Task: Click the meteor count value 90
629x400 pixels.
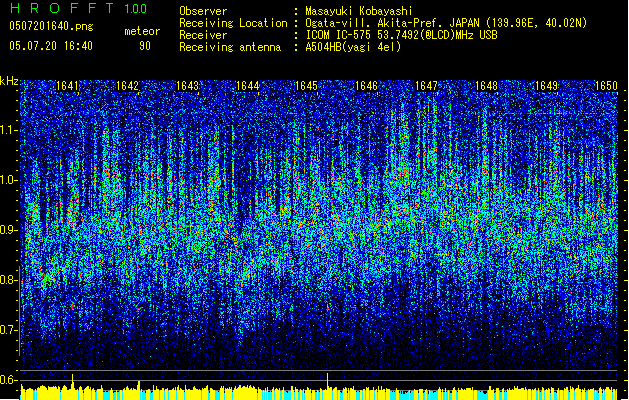Action: coord(145,46)
